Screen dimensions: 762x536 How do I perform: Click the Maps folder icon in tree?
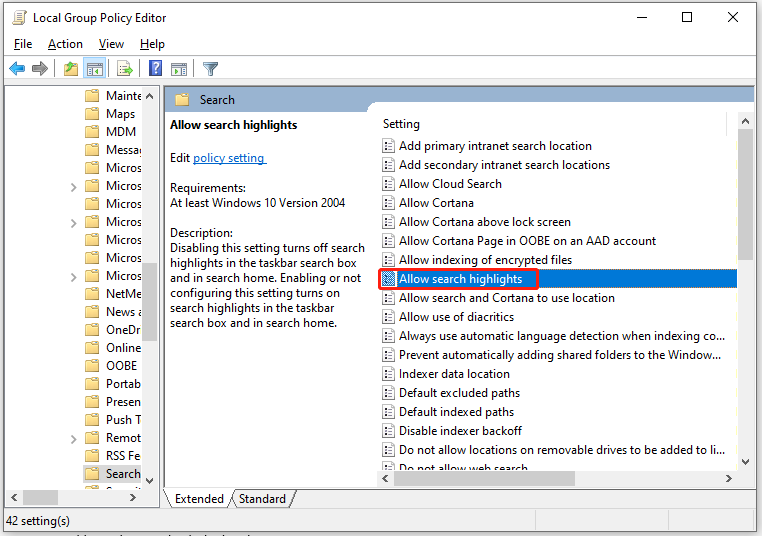point(92,114)
